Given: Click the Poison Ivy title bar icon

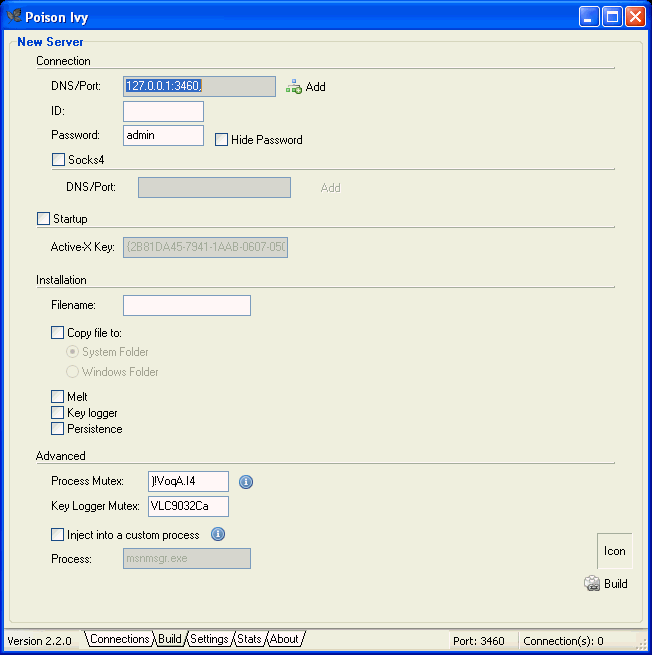Looking at the screenshot, I should point(15,15).
